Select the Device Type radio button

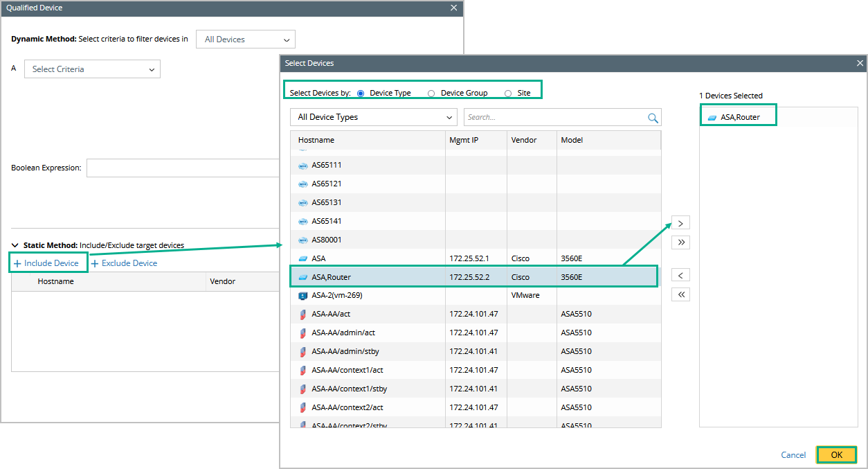[x=361, y=94]
